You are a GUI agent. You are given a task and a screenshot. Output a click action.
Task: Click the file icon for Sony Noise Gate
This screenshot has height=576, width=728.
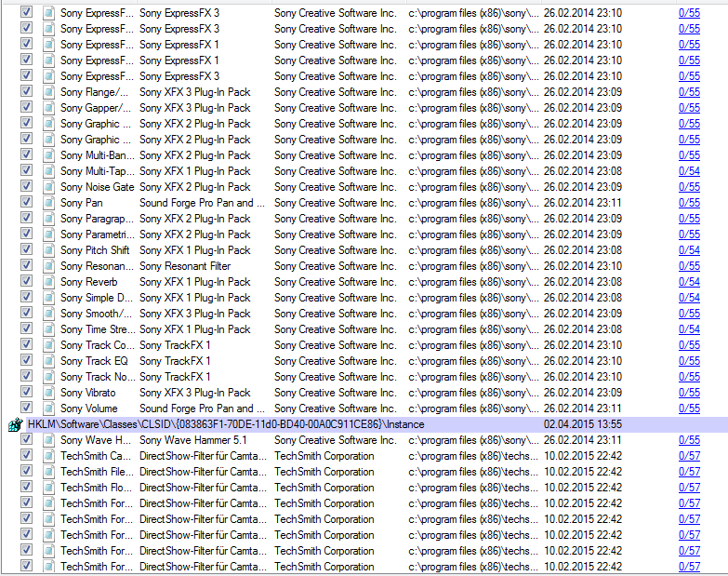46,187
